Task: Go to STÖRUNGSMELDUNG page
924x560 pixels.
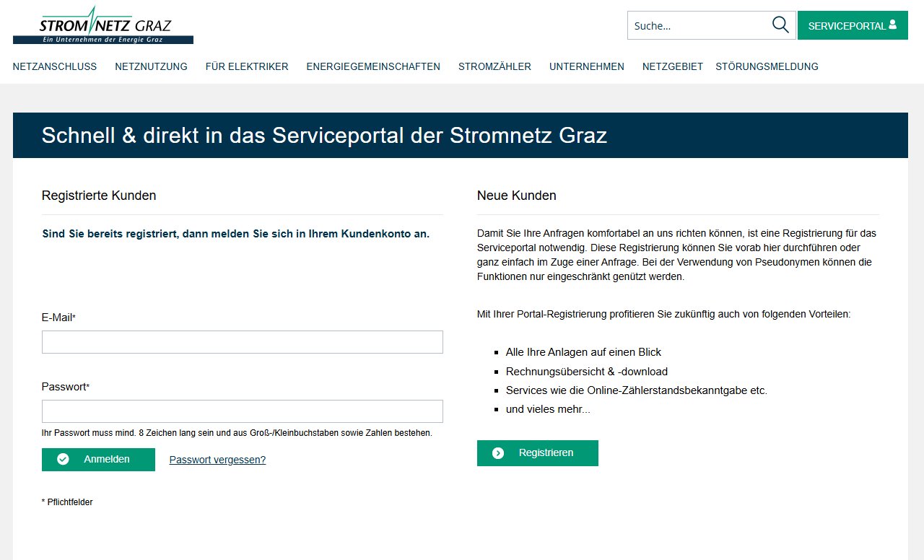Action: tap(767, 66)
